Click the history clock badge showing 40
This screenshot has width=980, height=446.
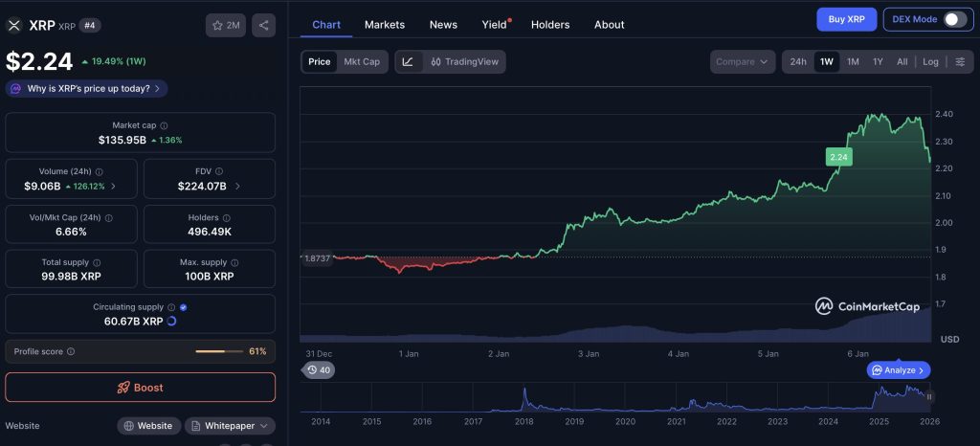point(319,370)
